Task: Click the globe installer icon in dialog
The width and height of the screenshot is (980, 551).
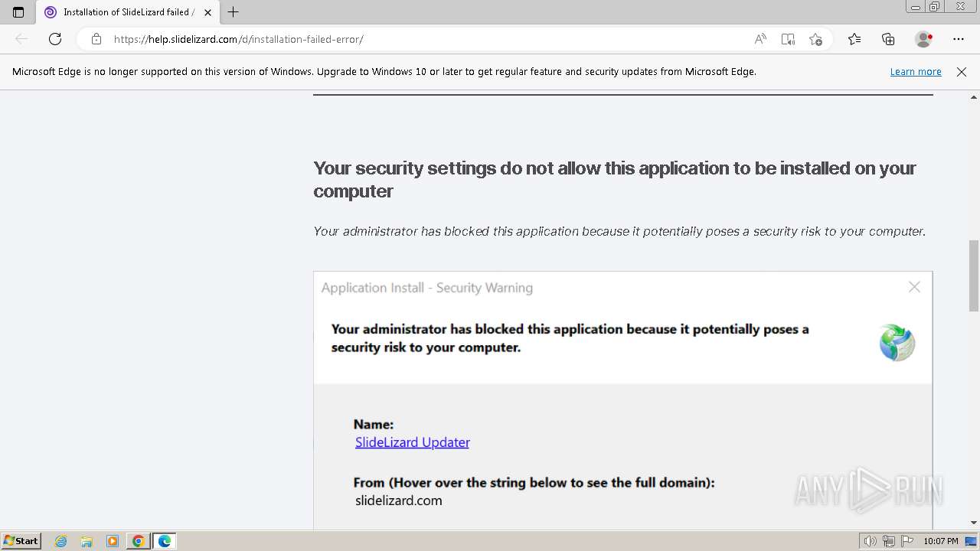Action: coord(897,342)
